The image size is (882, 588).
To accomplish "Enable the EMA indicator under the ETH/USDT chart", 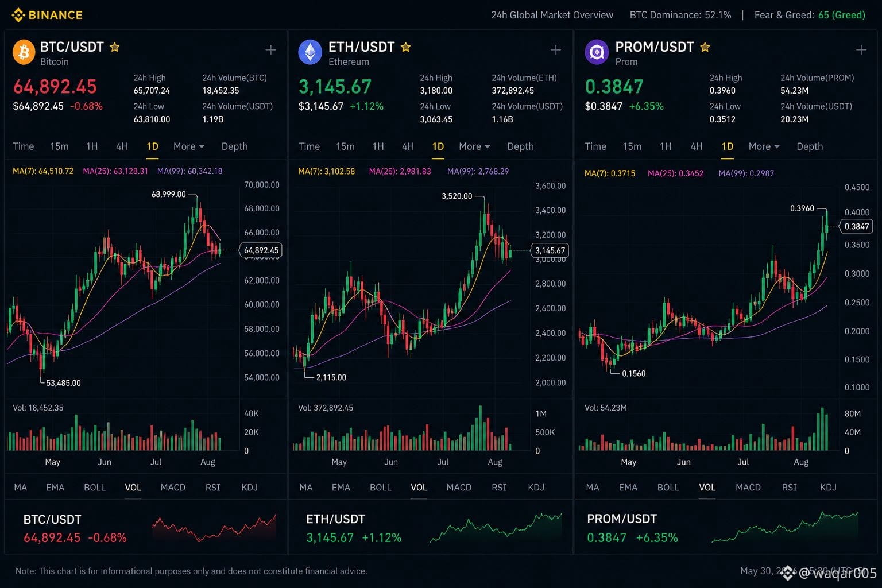I will pos(341,488).
